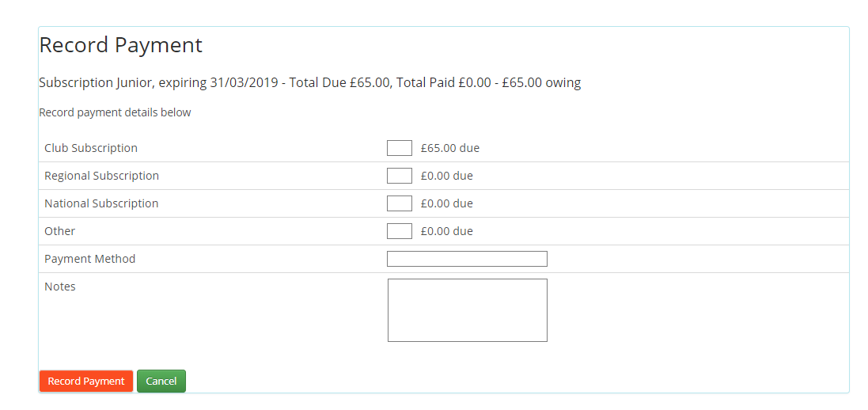Click the Notes label text

tap(60, 287)
